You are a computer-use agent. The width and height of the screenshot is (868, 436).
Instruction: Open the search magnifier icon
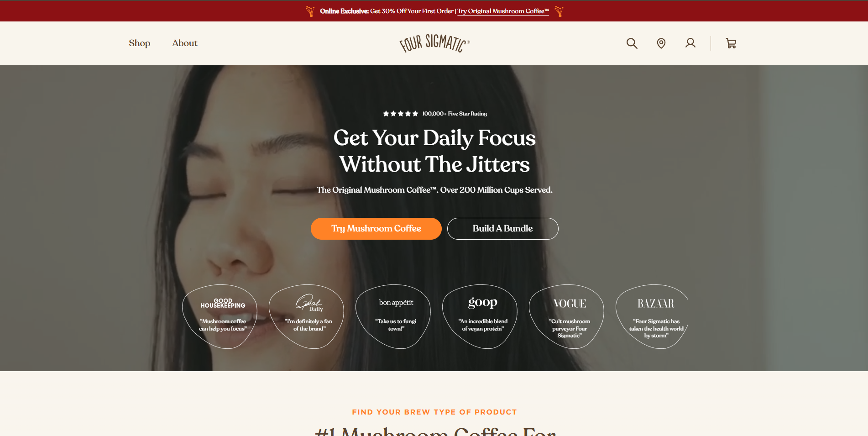click(x=632, y=43)
